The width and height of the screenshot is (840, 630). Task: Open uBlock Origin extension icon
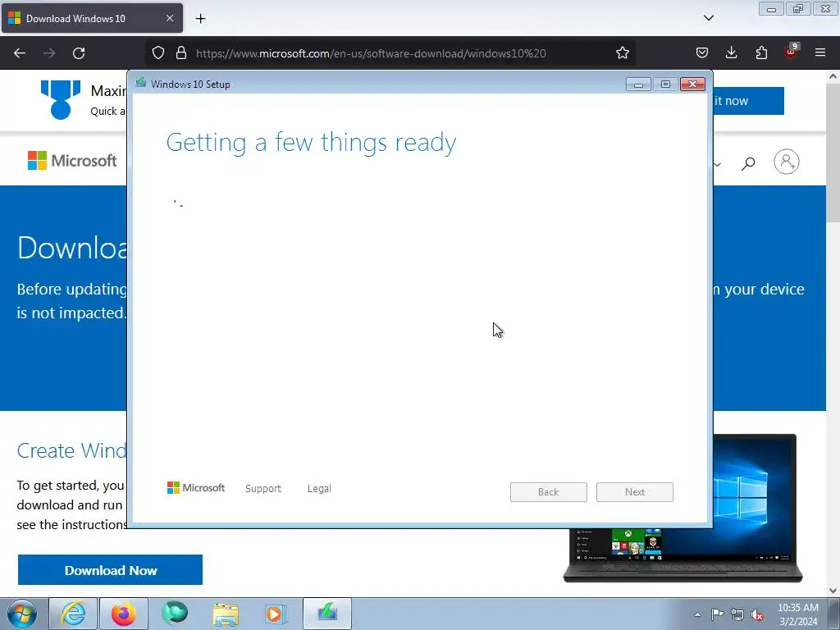tap(792, 52)
